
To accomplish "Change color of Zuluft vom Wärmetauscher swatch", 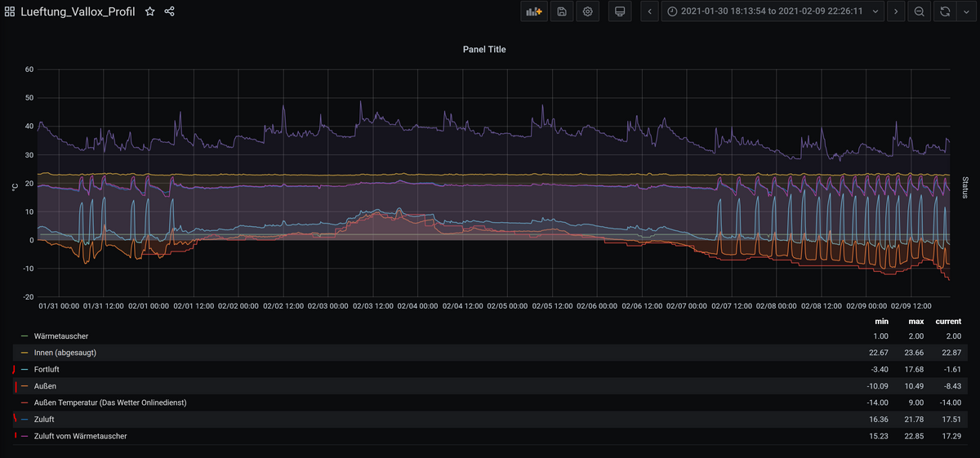I will click(24, 437).
